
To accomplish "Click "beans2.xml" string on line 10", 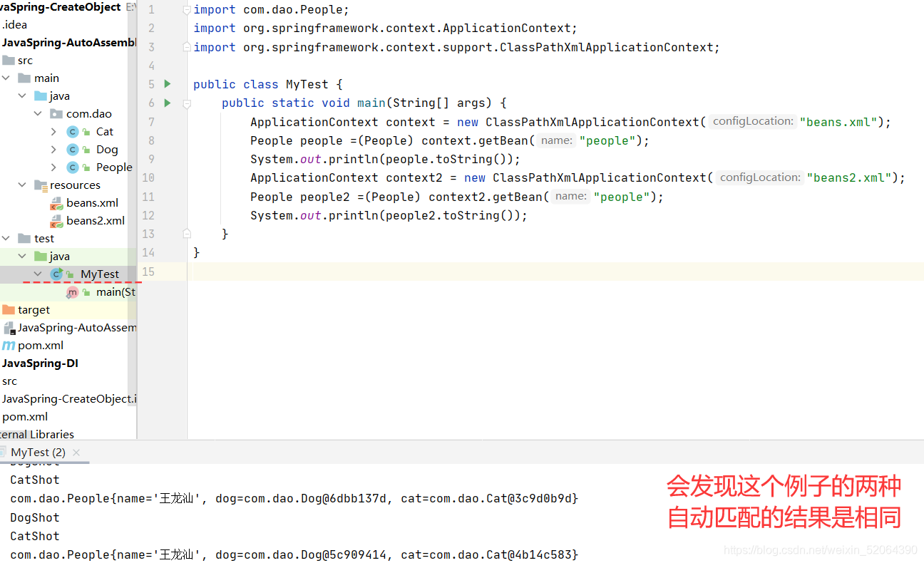I will pos(849,177).
